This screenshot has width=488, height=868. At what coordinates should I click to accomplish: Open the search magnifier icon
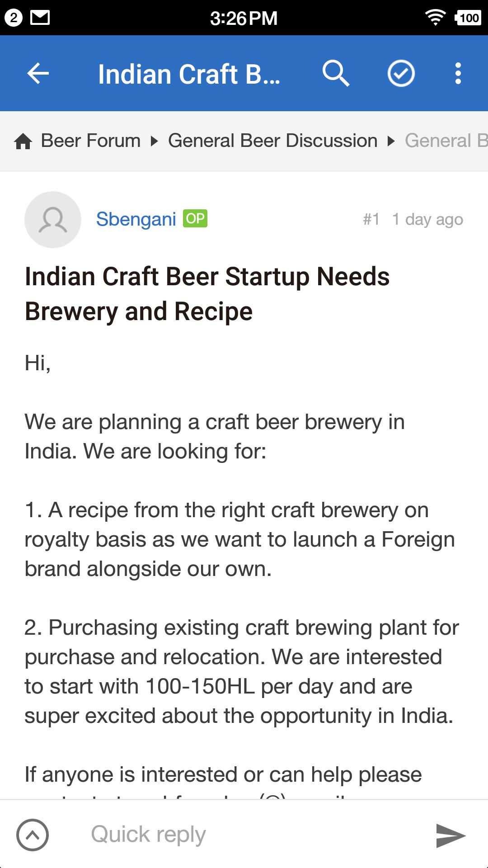point(336,74)
